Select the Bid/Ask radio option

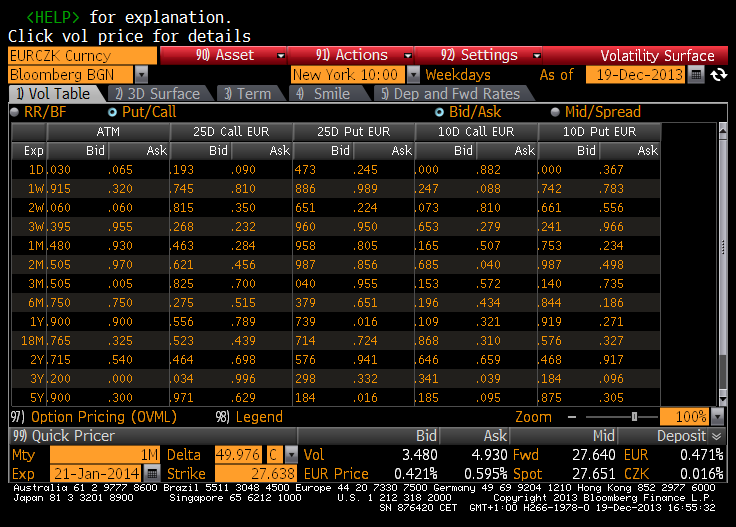(x=439, y=112)
